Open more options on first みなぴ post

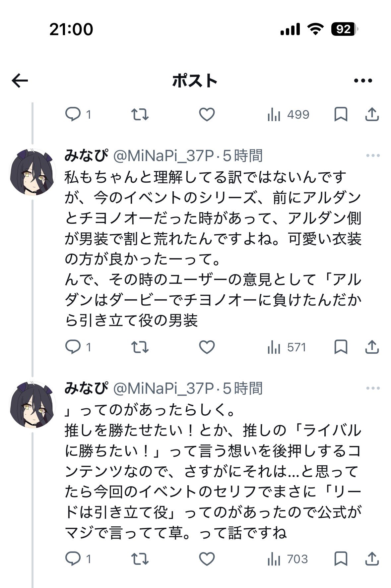point(373,155)
